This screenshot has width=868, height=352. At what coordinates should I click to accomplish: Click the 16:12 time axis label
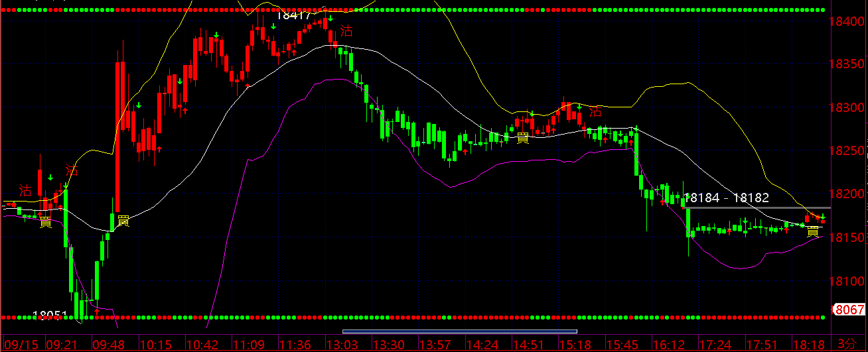[668, 345]
